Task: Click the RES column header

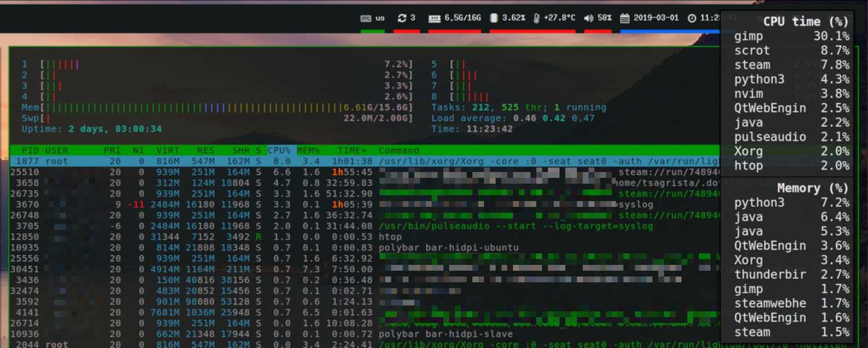Action: (205, 150)
